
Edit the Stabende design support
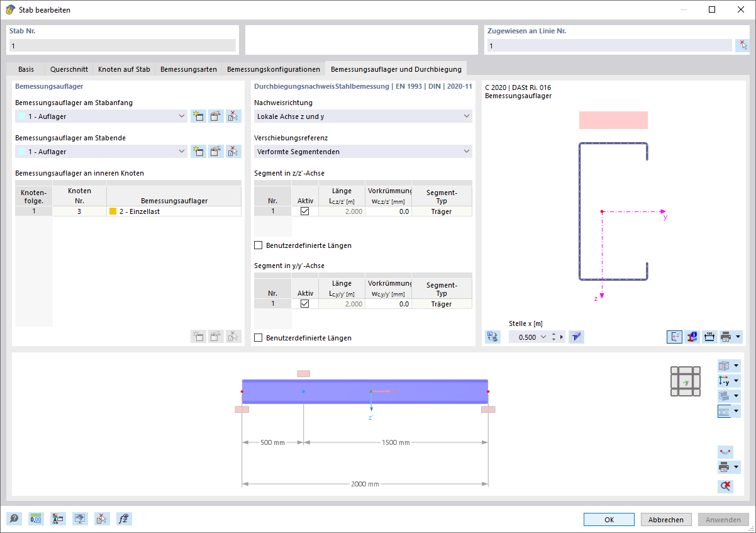[216, 151]
